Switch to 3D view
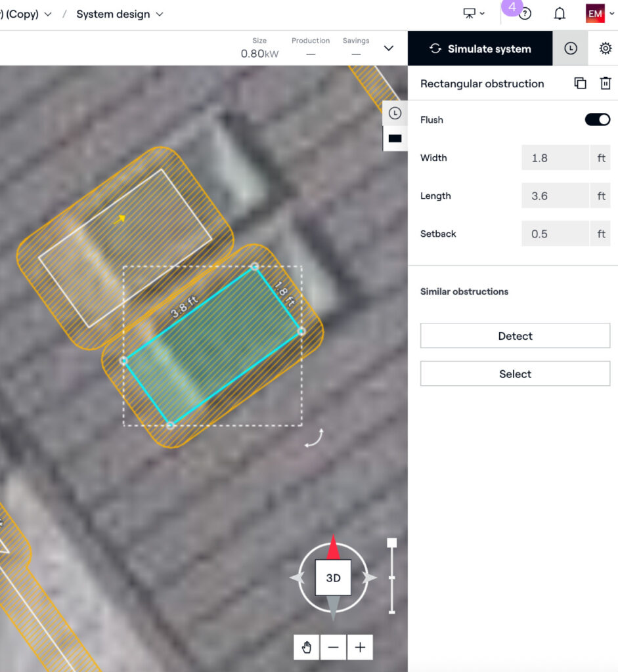This screenshot has width=618, height=672. 333,578
